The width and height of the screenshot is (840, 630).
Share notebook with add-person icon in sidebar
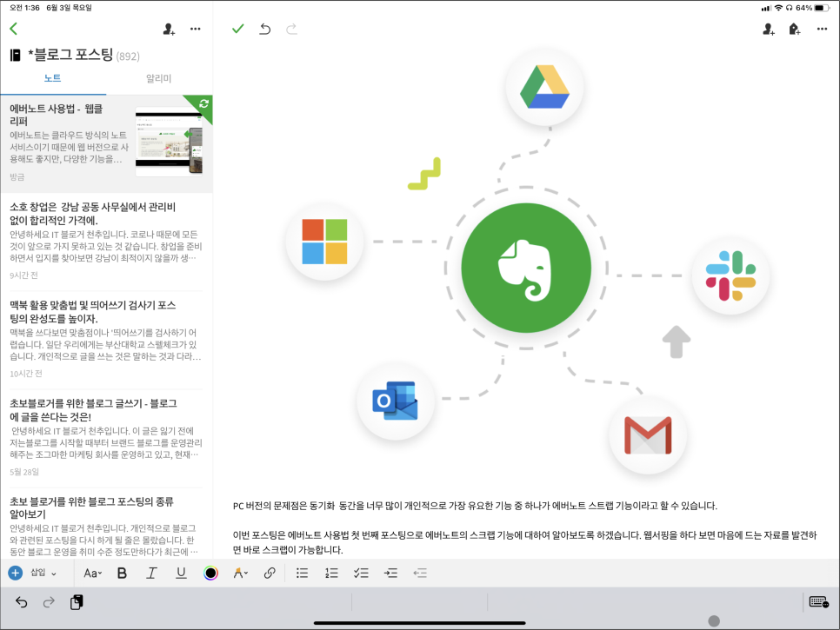coord(169,30)
